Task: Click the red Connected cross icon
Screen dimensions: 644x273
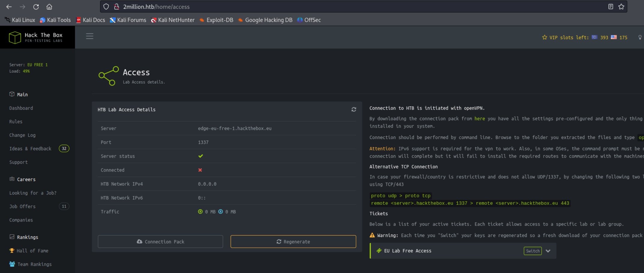Action: tap(200, 170)
